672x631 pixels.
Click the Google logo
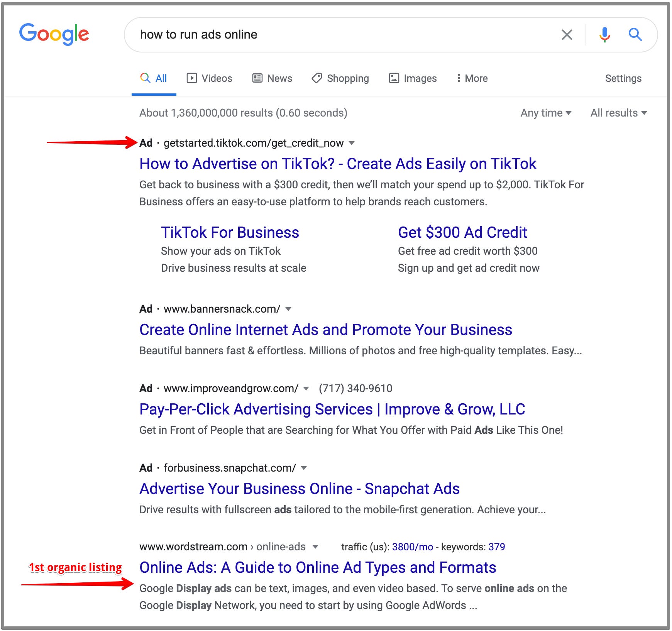[54, 34]
